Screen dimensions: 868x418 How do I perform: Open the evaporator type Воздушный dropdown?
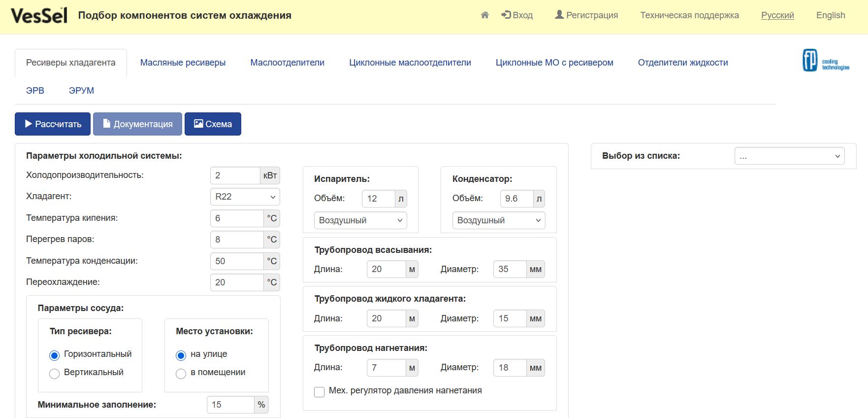(360, 220)
